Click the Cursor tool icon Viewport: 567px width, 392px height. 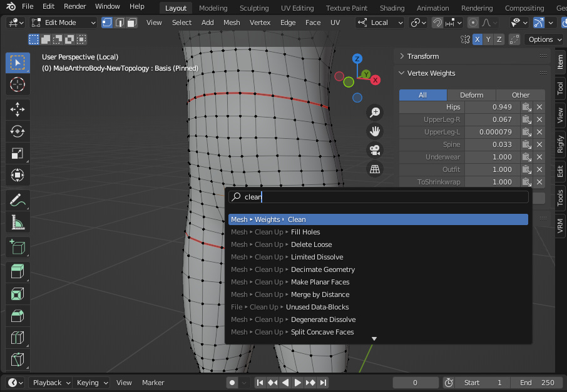click(18, 85)
